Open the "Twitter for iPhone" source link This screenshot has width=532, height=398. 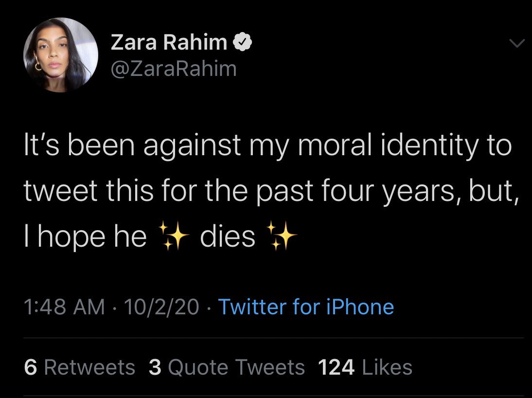tap(306, 307)
